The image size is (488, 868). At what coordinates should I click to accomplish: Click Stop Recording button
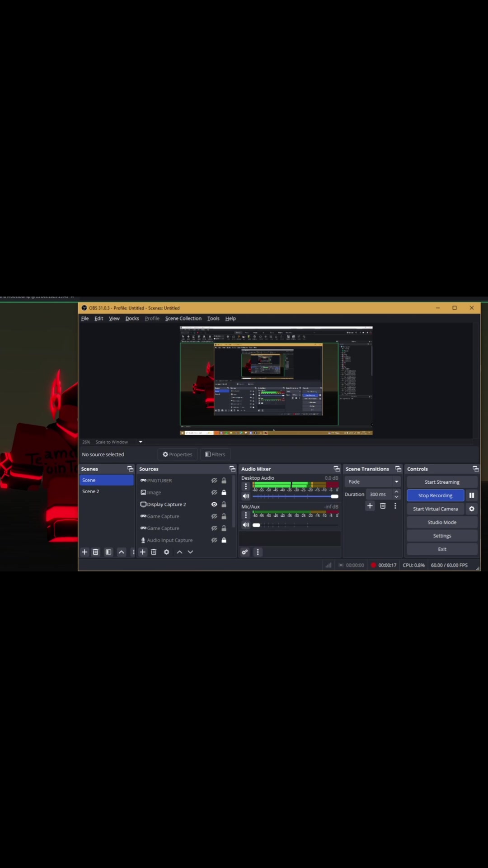coord(435,495)
